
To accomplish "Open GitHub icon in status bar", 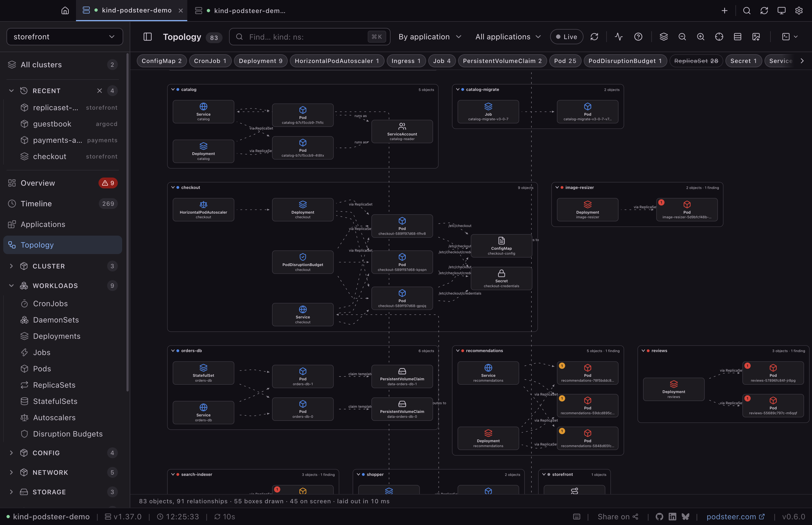I will (659, 517).
